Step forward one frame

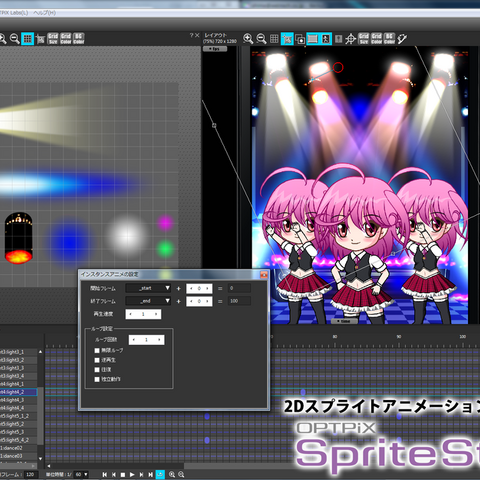pyautogui.click(x=141, y=474)
